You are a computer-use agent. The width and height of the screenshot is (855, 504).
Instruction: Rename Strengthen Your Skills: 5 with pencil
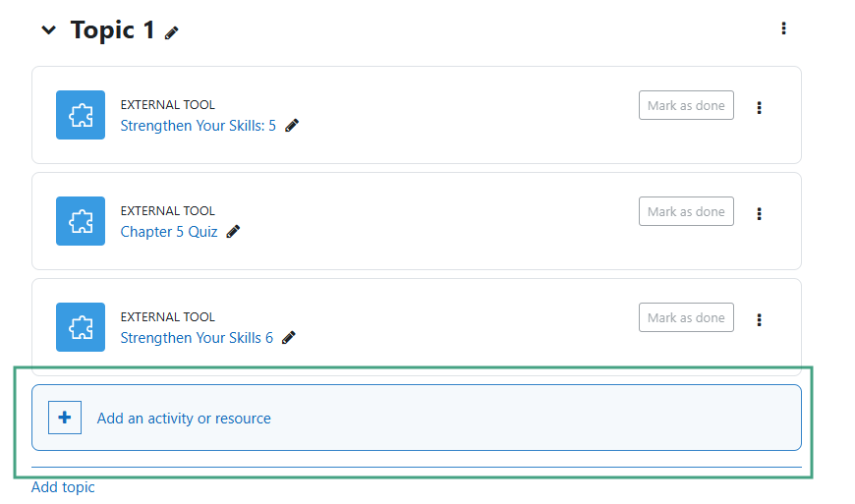click(x=292, y=126)
